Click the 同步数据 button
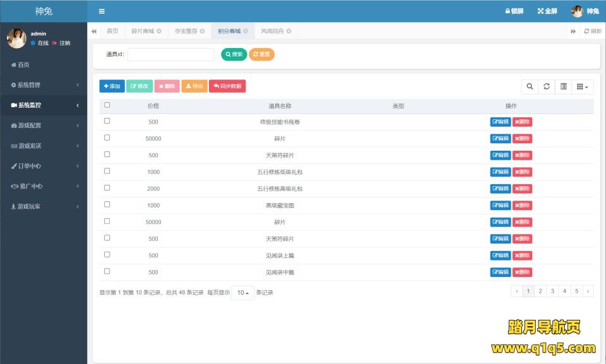This screenshot has height=364, width=606. [227, 86]
